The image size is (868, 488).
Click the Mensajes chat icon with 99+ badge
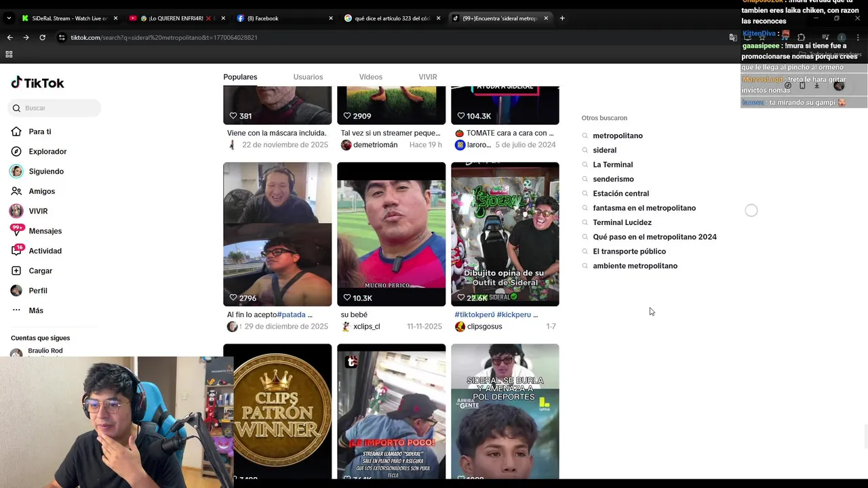(16, 230)
